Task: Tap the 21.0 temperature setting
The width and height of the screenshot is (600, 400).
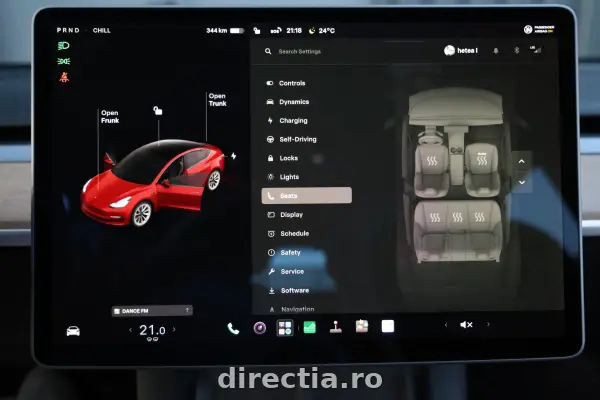Action: point(152,330)
